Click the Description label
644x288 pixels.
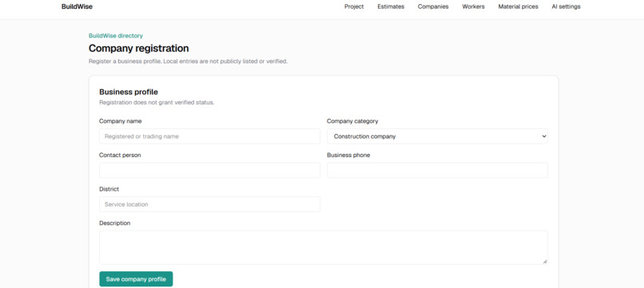(x=114, y=223)
